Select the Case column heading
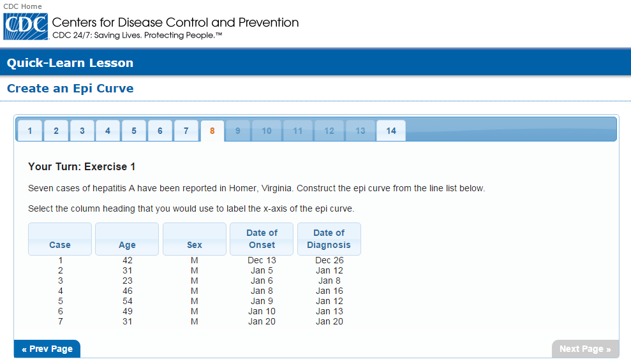Image resolution: width=631 pixels, height=364 pixels. click(60, 239)
